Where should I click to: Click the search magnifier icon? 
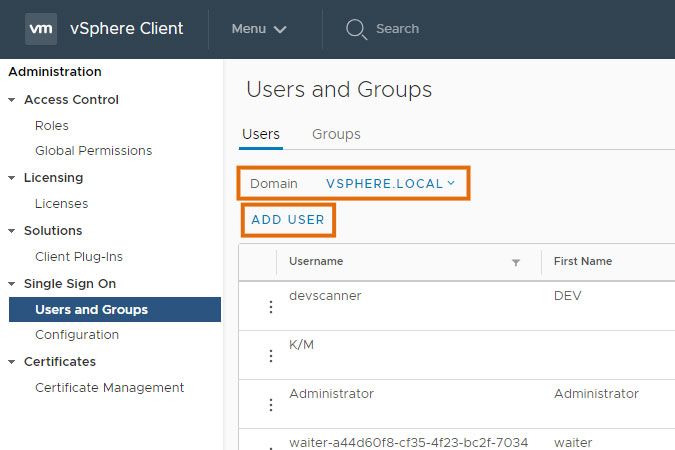[356, 29]
